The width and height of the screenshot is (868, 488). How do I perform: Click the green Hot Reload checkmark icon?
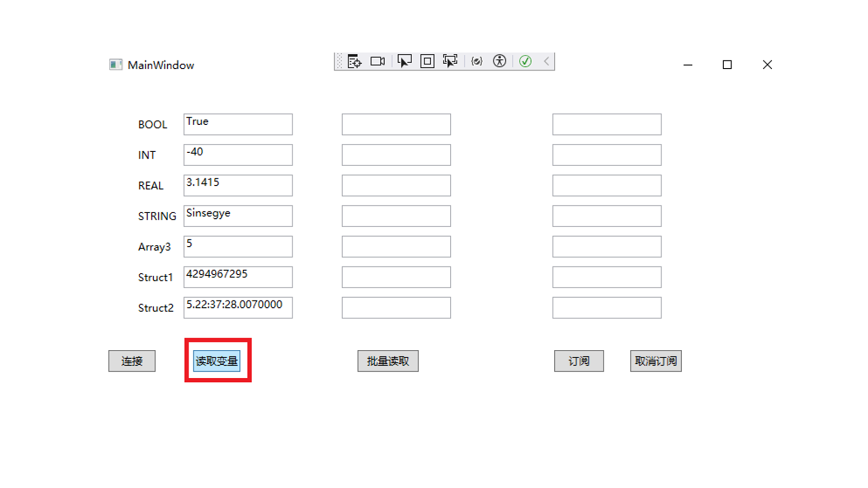525,61
